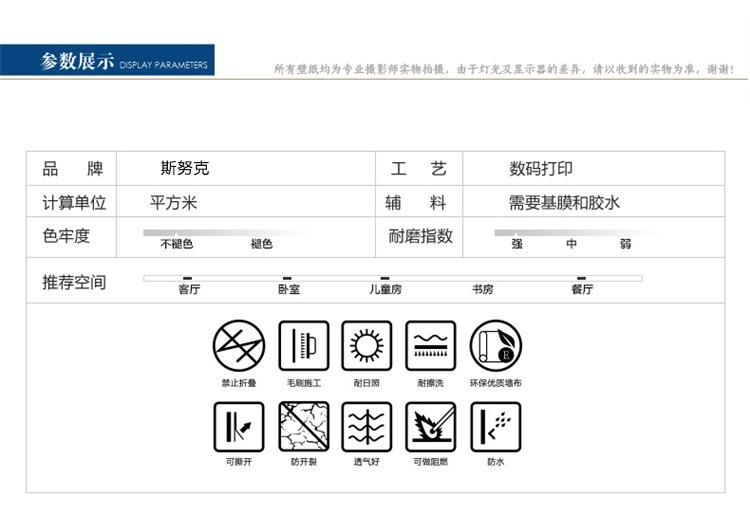The width and height of the screenshot is (750, 532).
Task: Click the 推荐空间 scale bar
Action: tap(393, 278)
